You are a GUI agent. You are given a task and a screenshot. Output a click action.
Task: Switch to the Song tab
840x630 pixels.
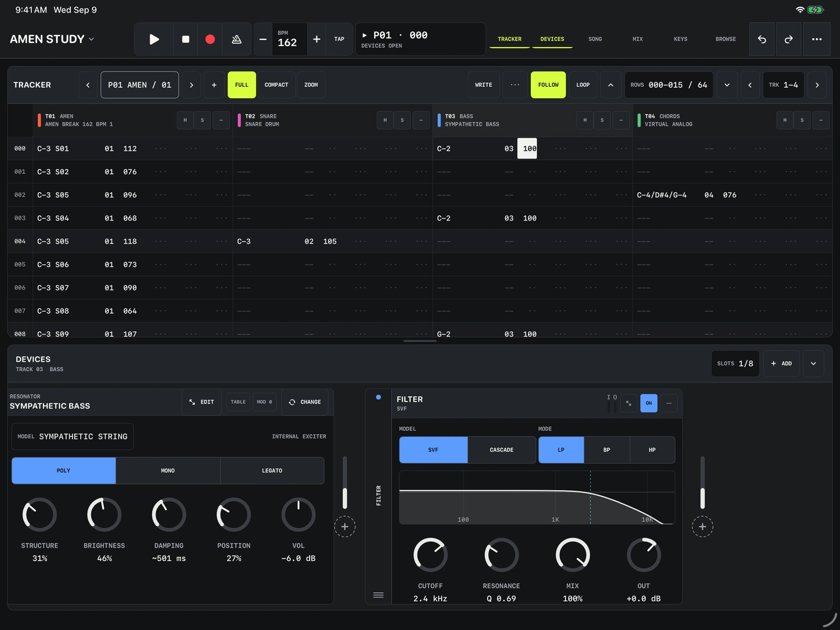pyautogui.click(x=595, y=39)
